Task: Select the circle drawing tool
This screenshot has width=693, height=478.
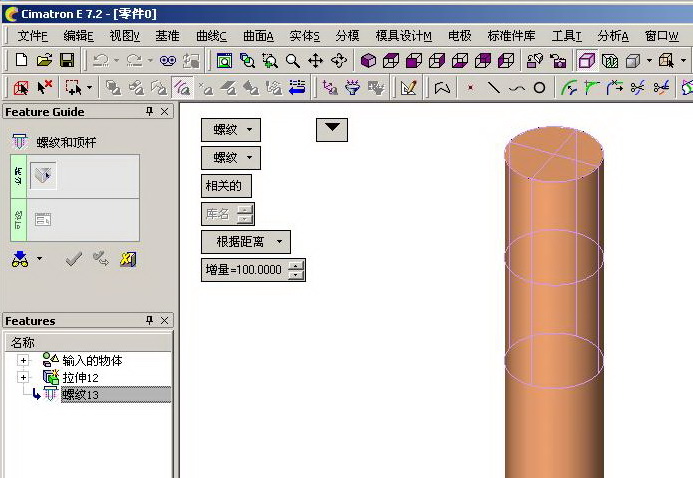Action: [x=539, y=88]
